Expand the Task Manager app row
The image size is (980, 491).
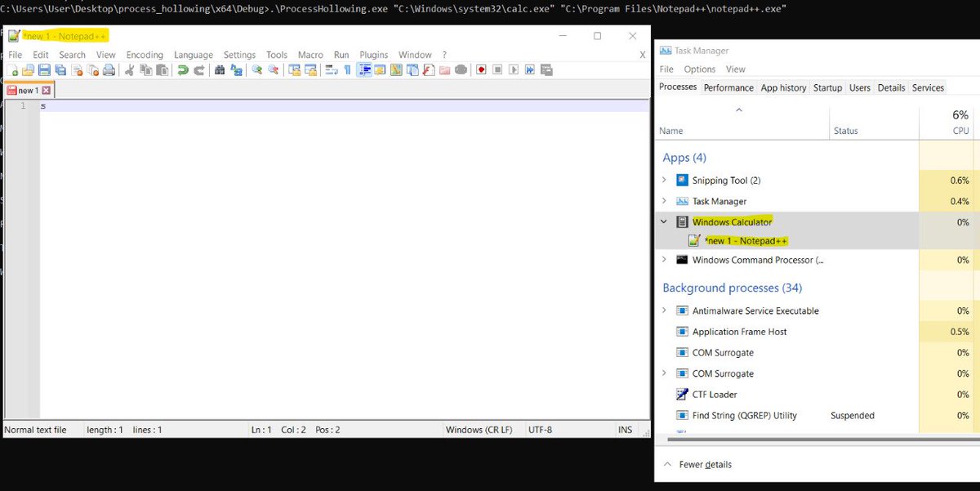[664, 201]
